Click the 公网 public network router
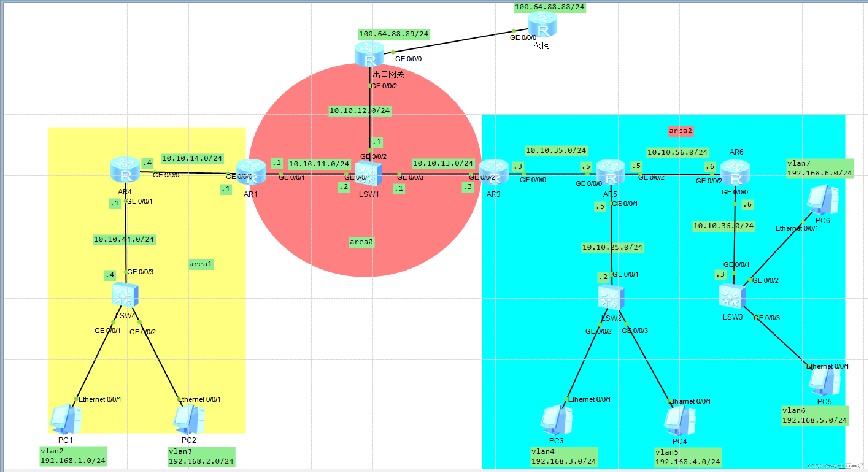Viewport: 868px width, 472px height. click(x=542, y=24)
